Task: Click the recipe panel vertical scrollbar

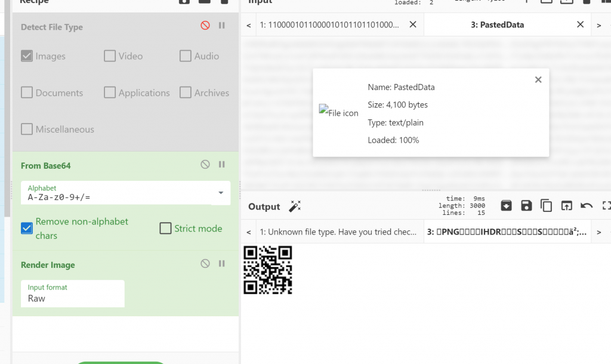Action: 7,109
